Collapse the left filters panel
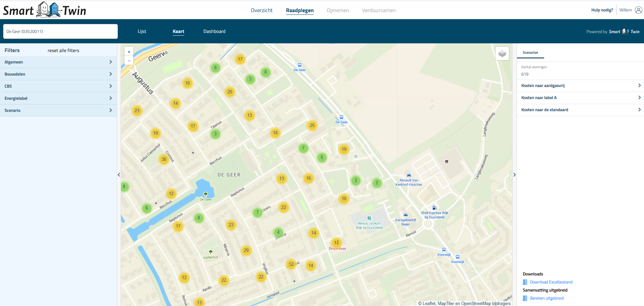Screen dimensions: 644x306 click(x=119, y=175)
